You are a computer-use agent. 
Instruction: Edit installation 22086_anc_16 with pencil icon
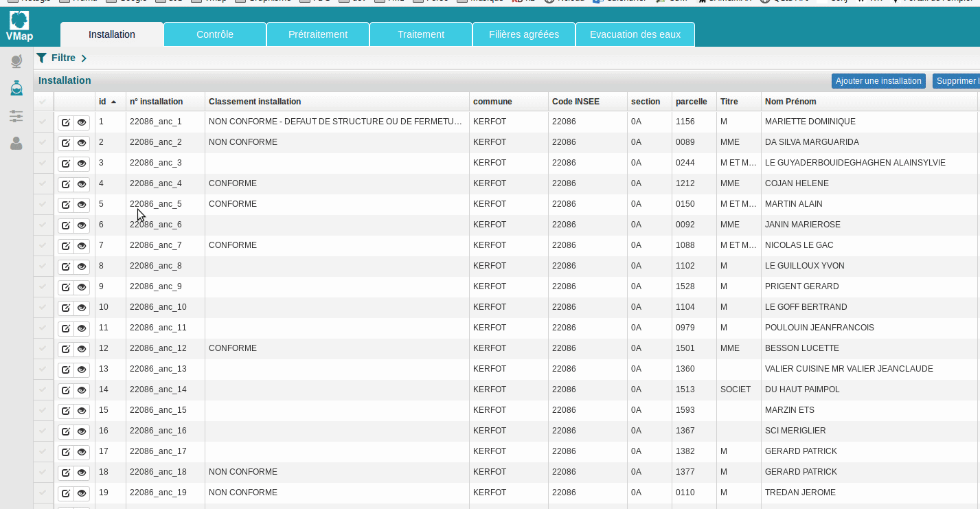(66, 432)
